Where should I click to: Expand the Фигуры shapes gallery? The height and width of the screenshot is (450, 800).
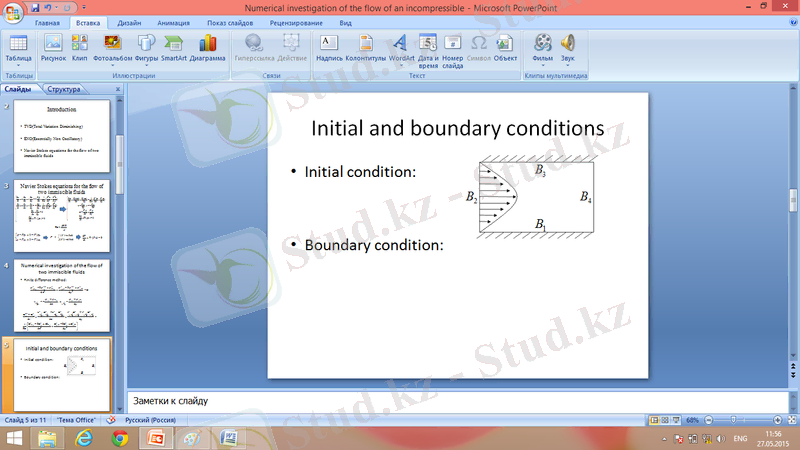point(146,47)
